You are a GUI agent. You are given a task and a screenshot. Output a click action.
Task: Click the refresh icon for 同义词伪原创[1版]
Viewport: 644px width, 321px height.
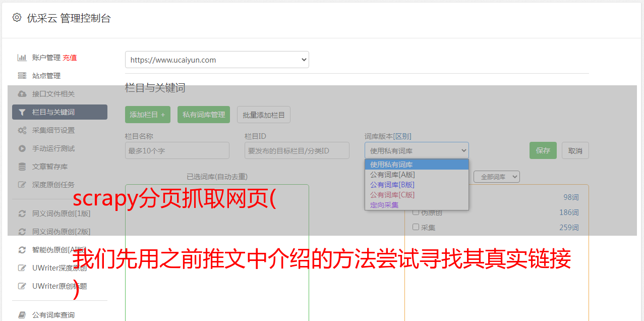pos(22,213)
